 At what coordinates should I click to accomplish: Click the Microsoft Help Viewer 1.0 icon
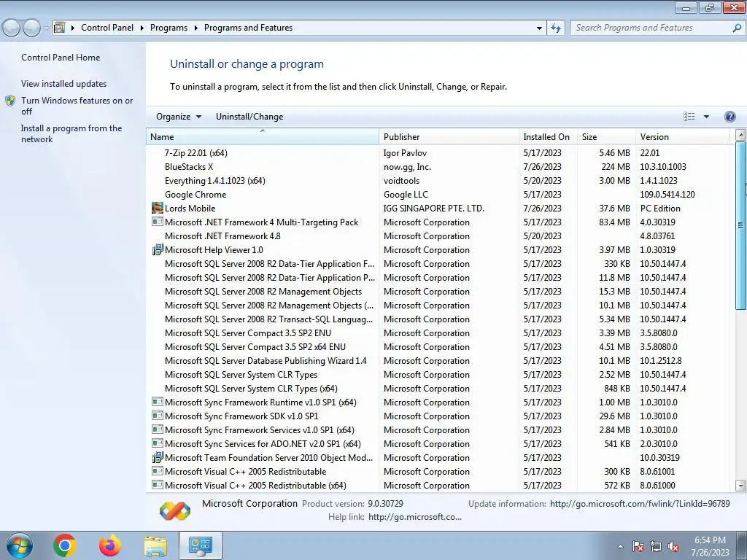point(158,250)
